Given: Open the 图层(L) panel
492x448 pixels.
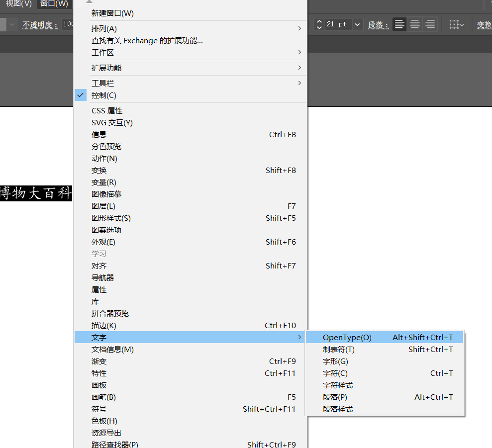Looking at the screenshot, I should [x=190, y=206].
